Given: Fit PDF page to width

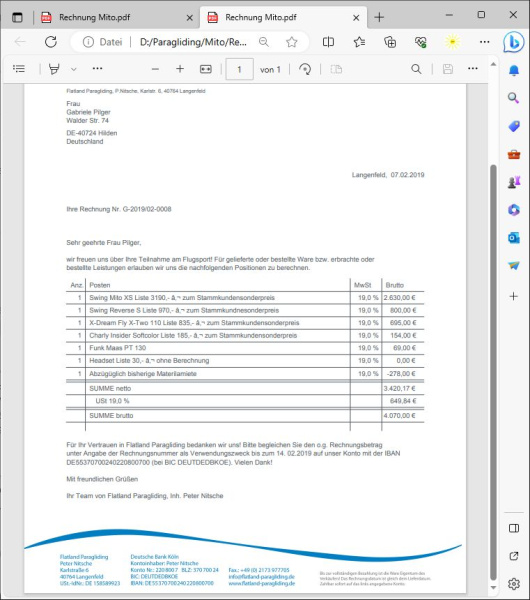Looking at the screenshot, I should tap(206, 69).
